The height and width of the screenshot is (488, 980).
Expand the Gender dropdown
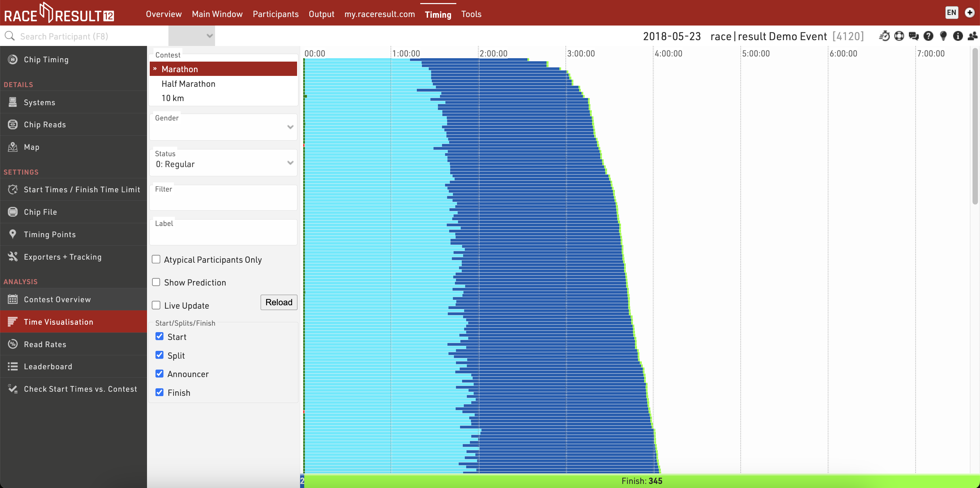coord(223,127)
